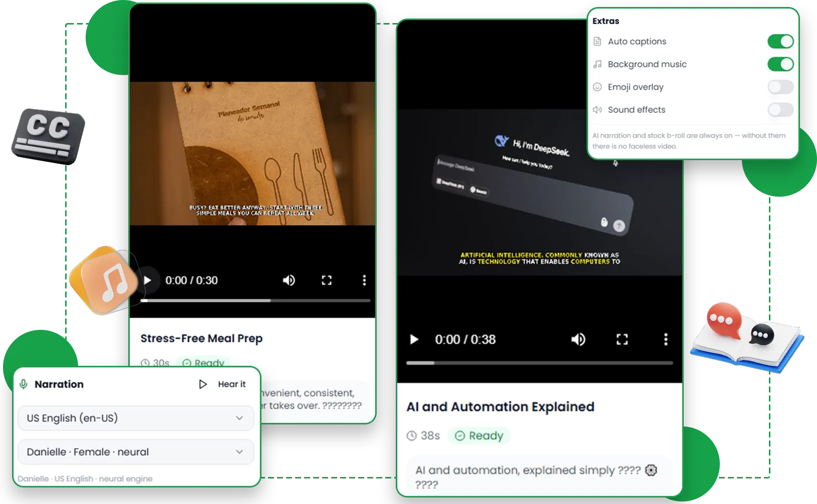This screenshot has height=504, width=817.
Task: Seek along the Meal Prep video progress bar
Action: 255,301
